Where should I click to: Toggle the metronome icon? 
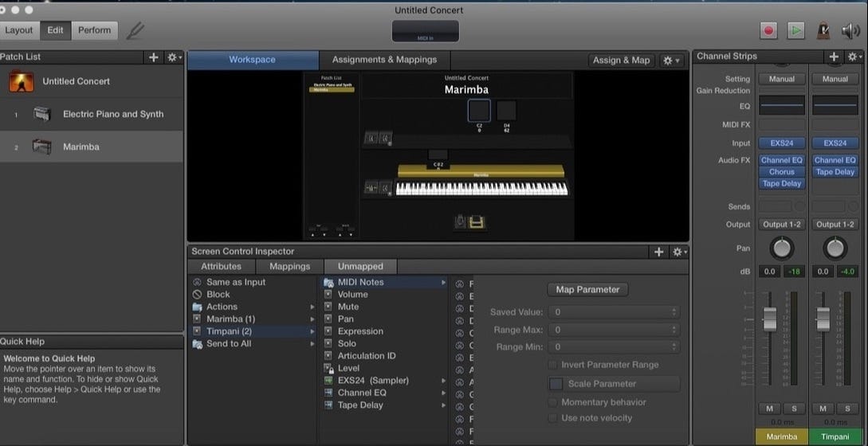(x=823, y=30)
